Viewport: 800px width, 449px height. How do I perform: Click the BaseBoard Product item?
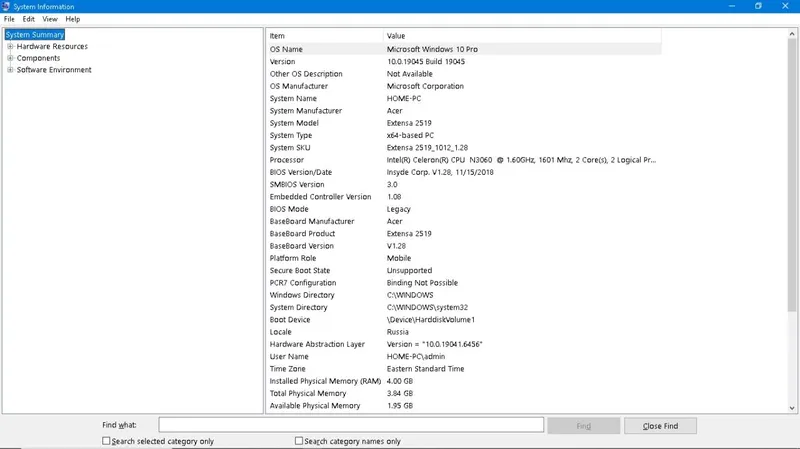303,234
